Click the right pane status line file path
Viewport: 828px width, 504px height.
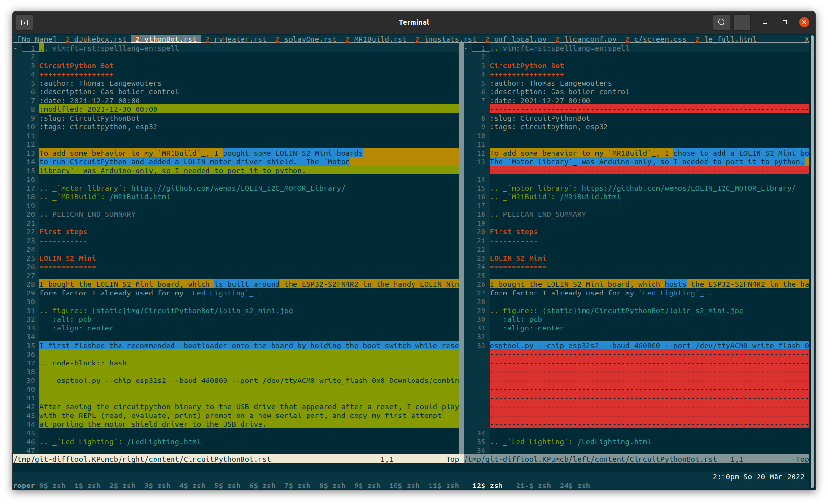click(590, 459)
